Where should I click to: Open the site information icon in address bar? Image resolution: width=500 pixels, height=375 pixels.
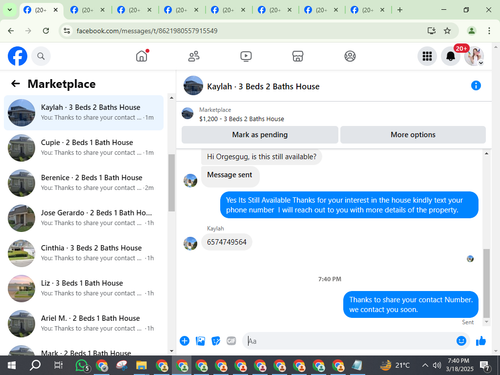(67, 31)
